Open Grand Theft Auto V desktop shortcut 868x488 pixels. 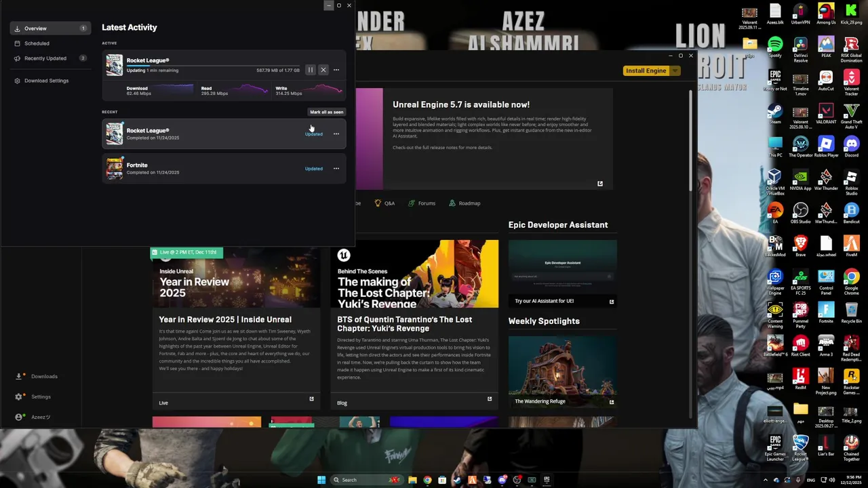tap(851, 116)
